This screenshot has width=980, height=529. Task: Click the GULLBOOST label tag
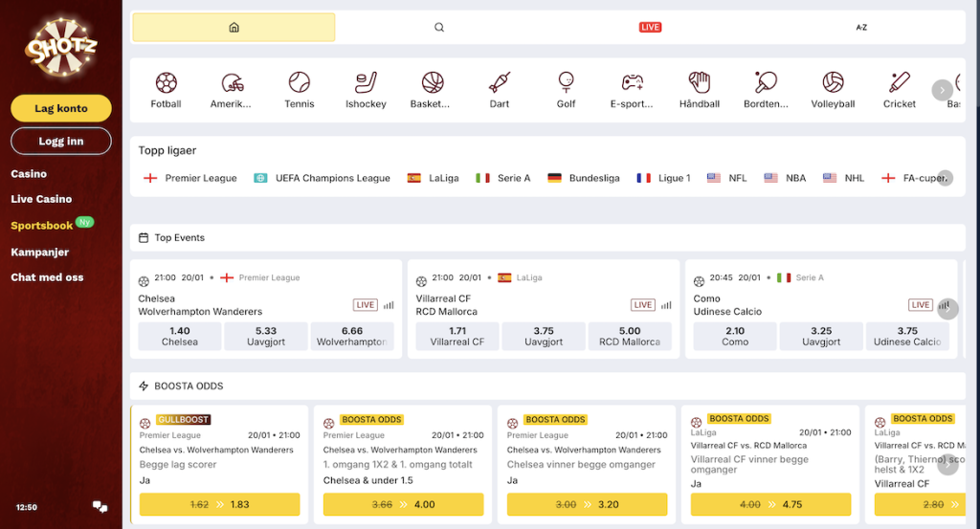pos(183,420)
